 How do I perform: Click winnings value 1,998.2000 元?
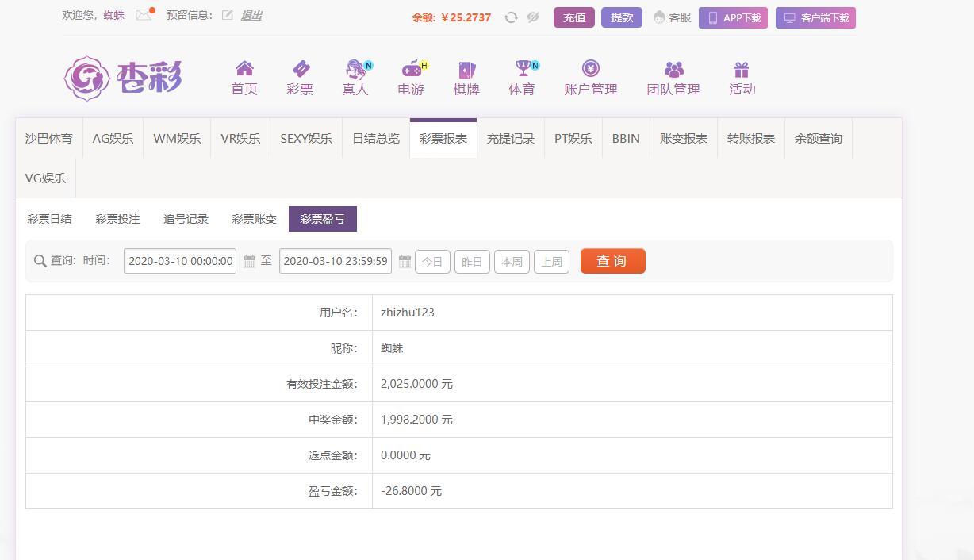tap(416, 420)
